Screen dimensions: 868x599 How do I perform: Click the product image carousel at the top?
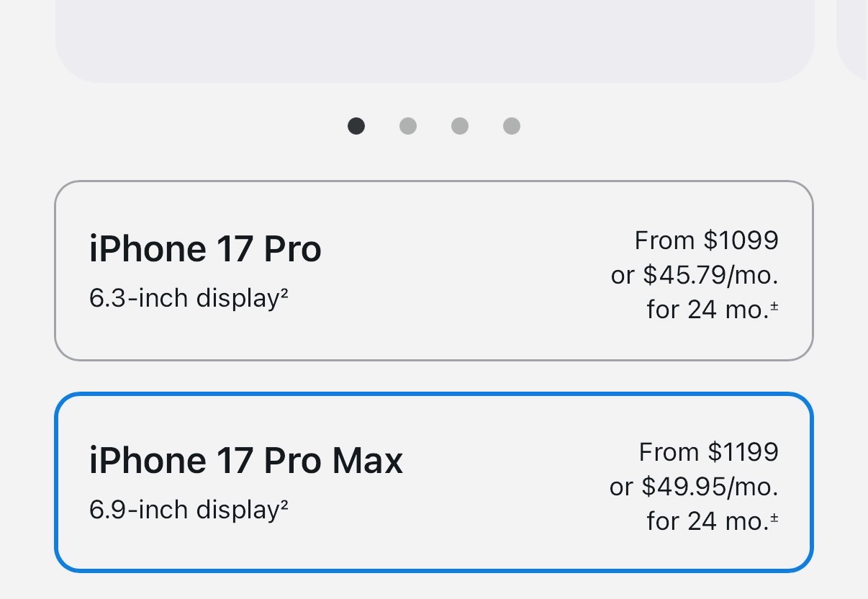[434, 40]
